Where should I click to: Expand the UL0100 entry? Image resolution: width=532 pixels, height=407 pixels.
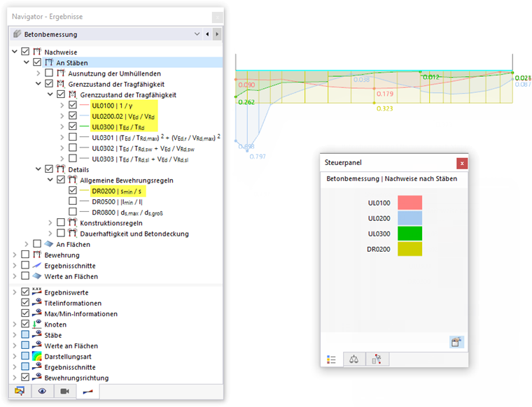pyautogui.click(x=62, y=106)
